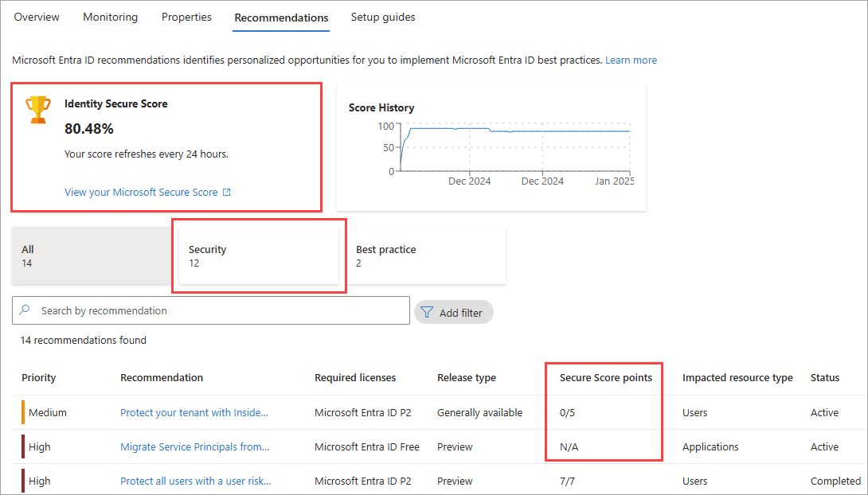Open Protect all users with user risk recommendation
The height and width of the screenshot is (495, 868).
tap(196, 481)
